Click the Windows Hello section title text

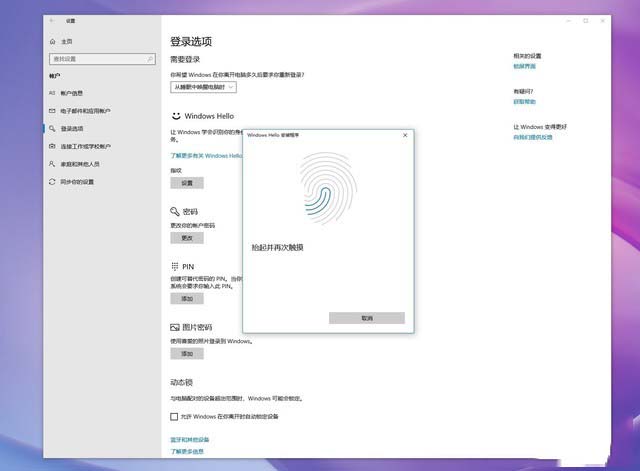click(x=209, y=116)
